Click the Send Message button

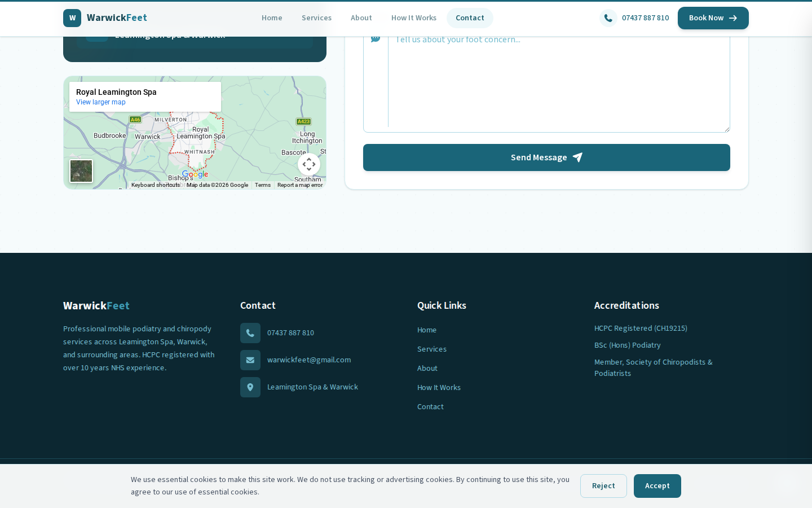point(546,157)
